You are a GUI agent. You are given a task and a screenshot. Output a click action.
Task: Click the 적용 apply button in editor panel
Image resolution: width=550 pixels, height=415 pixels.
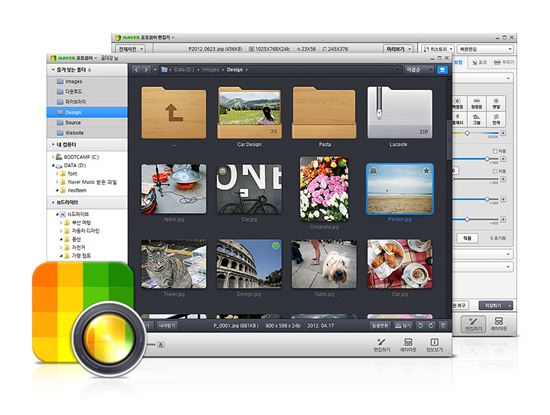(467, 238)
